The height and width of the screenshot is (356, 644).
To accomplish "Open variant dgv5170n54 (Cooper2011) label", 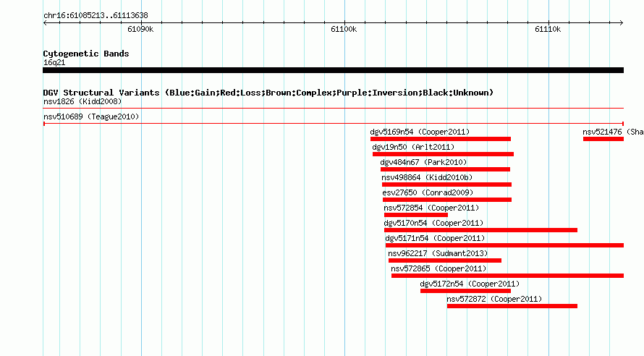I will 433,223.
